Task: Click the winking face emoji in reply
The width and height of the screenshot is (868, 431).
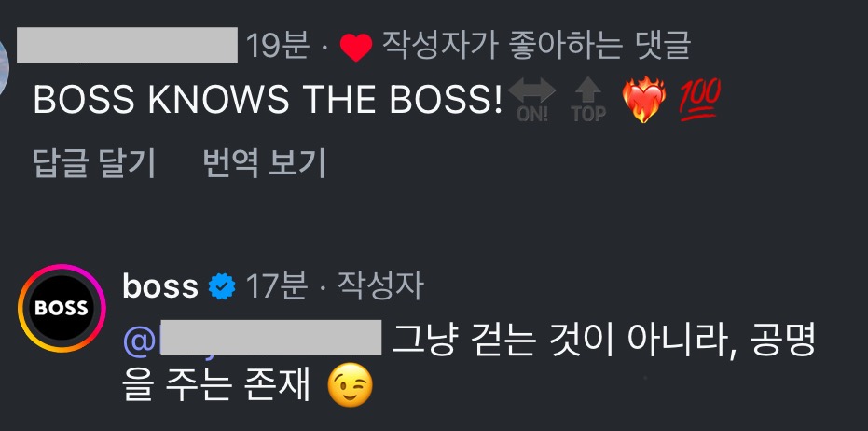Action: pyautogui.click(x=350, y=386)
